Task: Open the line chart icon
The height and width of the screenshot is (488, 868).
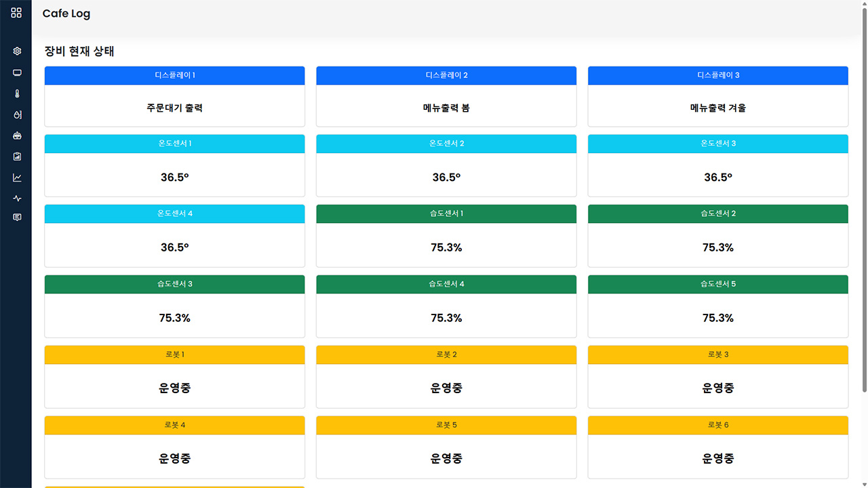Action: [17, 178]
